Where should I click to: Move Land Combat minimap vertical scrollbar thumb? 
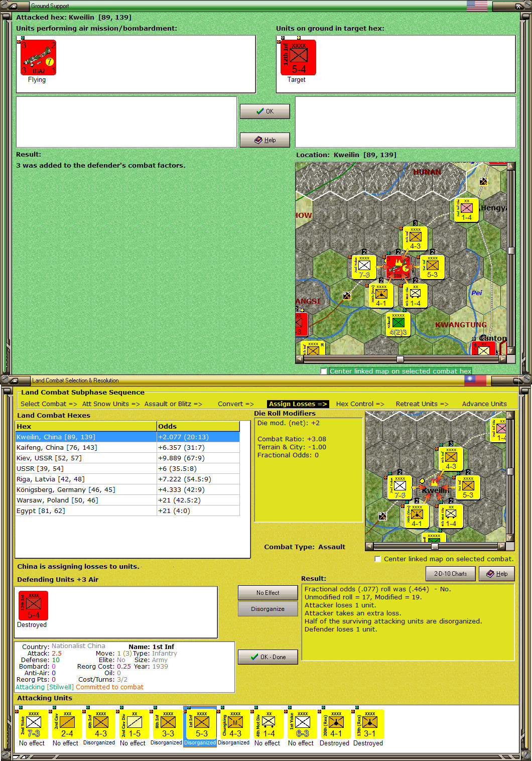pyautogui.click(x=510, y=471)
